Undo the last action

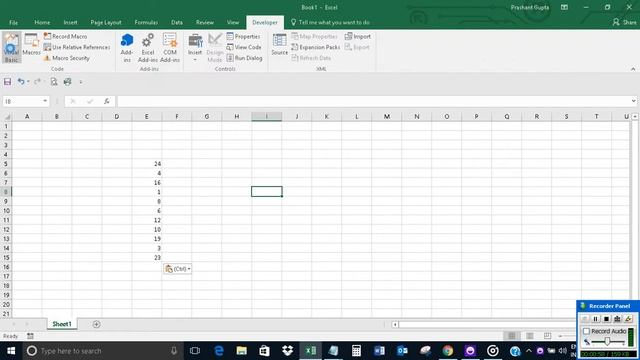(x=20, y=82)
